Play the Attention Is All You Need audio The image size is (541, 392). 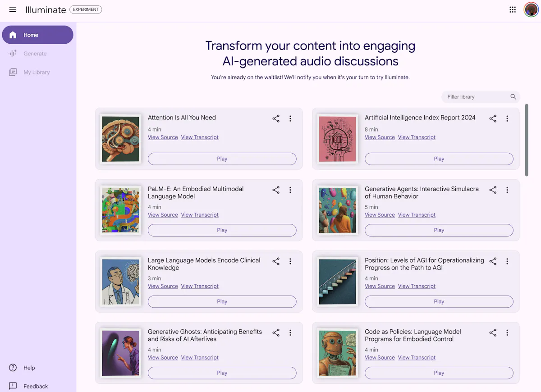pyautogui.click(x=222, y=159)
